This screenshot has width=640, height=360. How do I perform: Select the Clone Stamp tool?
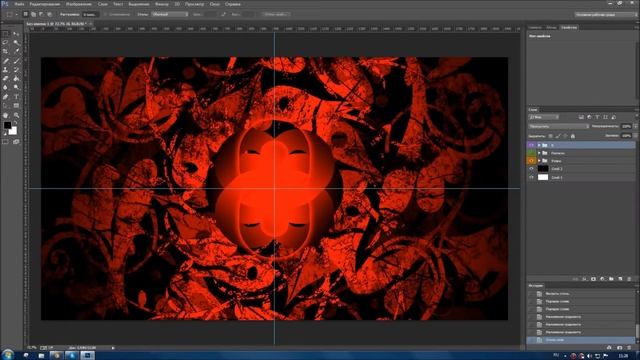pyautogui.click(x=5, y=70)
